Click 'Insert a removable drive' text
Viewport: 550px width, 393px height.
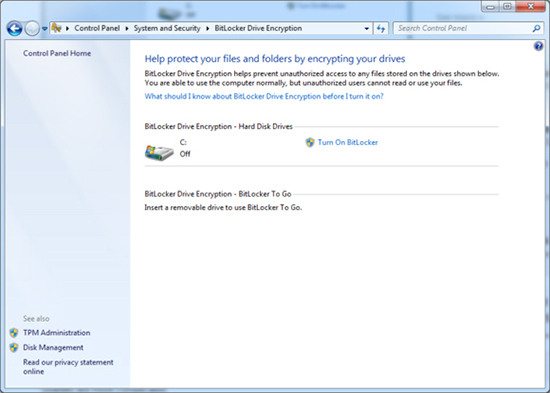[x=223, y=207]
